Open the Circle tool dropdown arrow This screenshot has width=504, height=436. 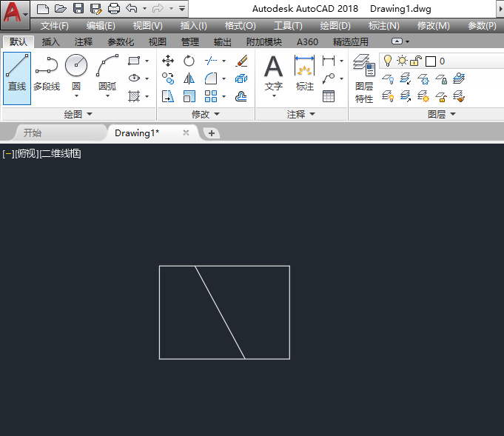(76, 95)
